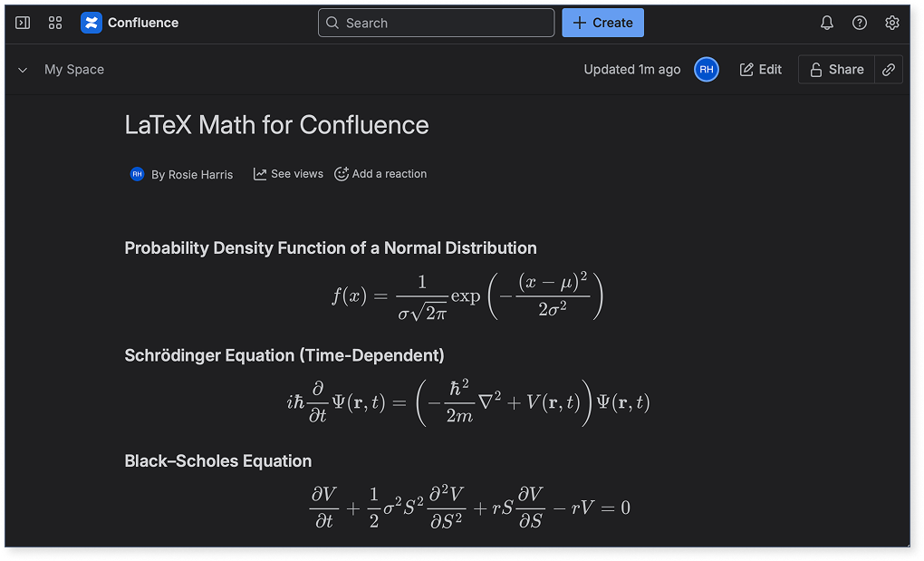Click inside the Search field
This screenshot has height=561, width=924.
[436, 23]
